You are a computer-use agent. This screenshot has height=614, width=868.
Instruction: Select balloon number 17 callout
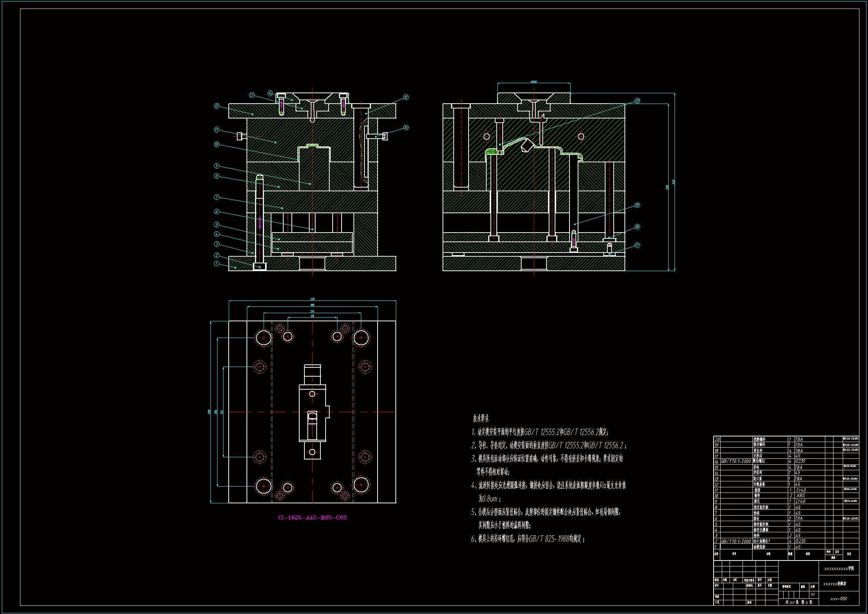point(637,245)
